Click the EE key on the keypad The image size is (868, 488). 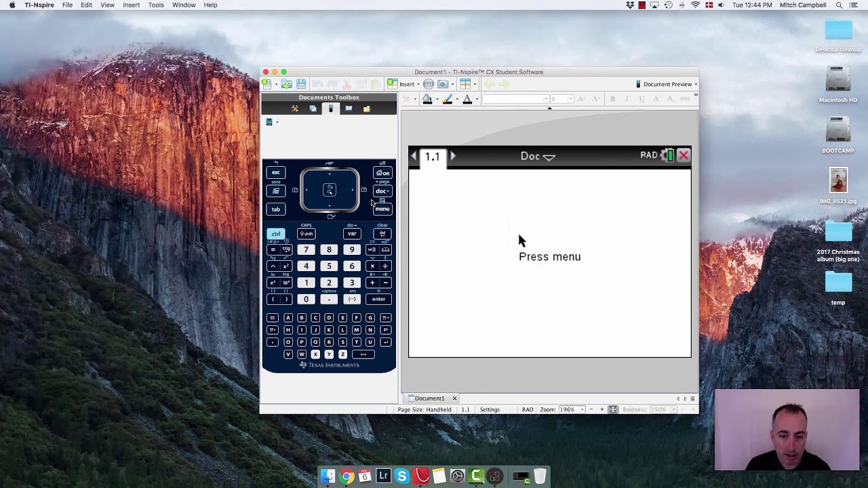coord(273,318)
